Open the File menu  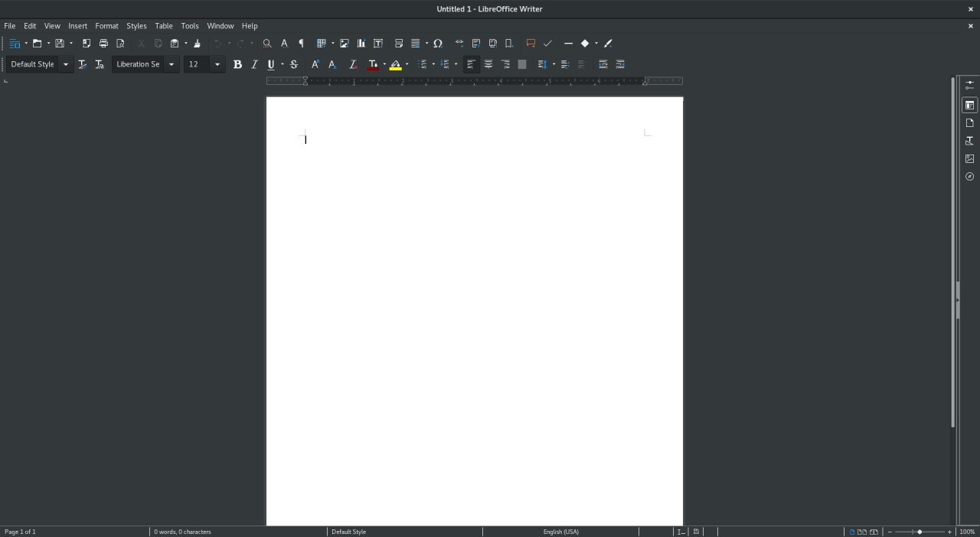(10, 26)
